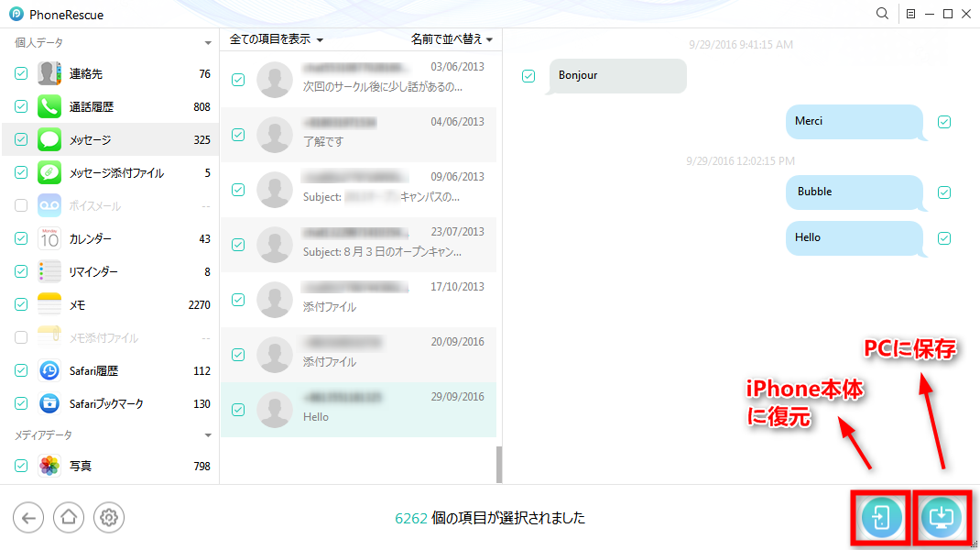Select the メモ category row
Screen dimensions: 980x550
pos(110,304)
